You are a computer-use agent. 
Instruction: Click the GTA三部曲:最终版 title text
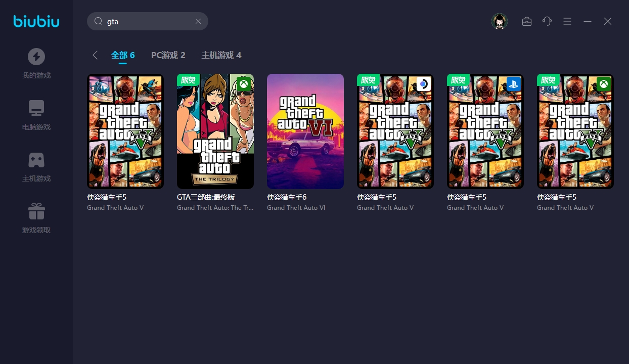pos(206,197)
